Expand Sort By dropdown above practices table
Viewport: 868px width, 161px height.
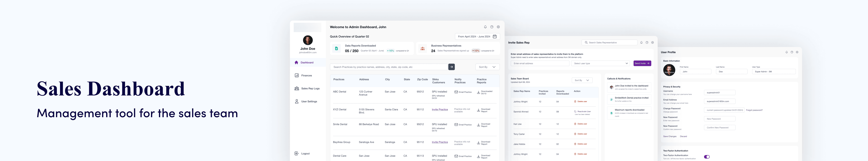click(x=487, y=67)
